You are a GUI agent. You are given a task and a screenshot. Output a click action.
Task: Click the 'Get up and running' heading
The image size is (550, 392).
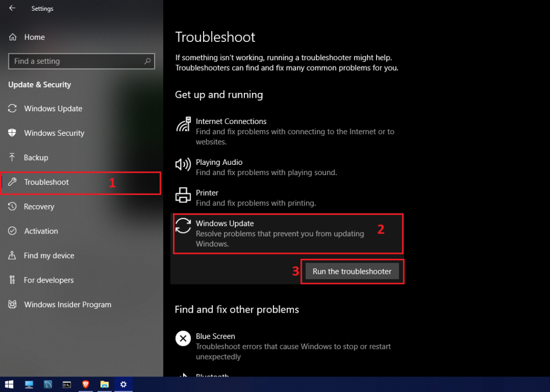[x=219, y=95]
